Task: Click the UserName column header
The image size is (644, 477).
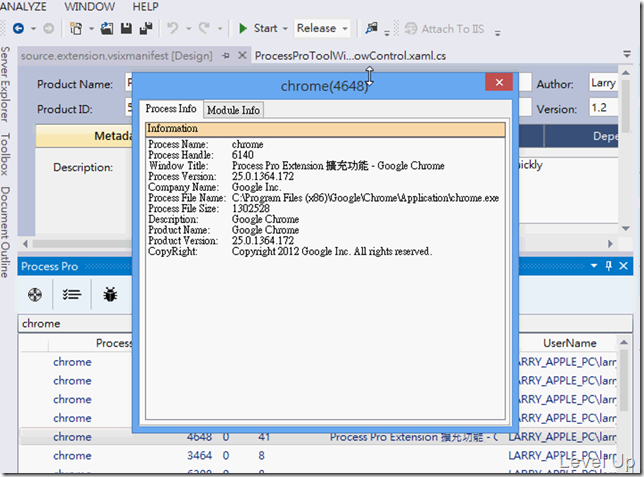Action: [x=569, y=343]
